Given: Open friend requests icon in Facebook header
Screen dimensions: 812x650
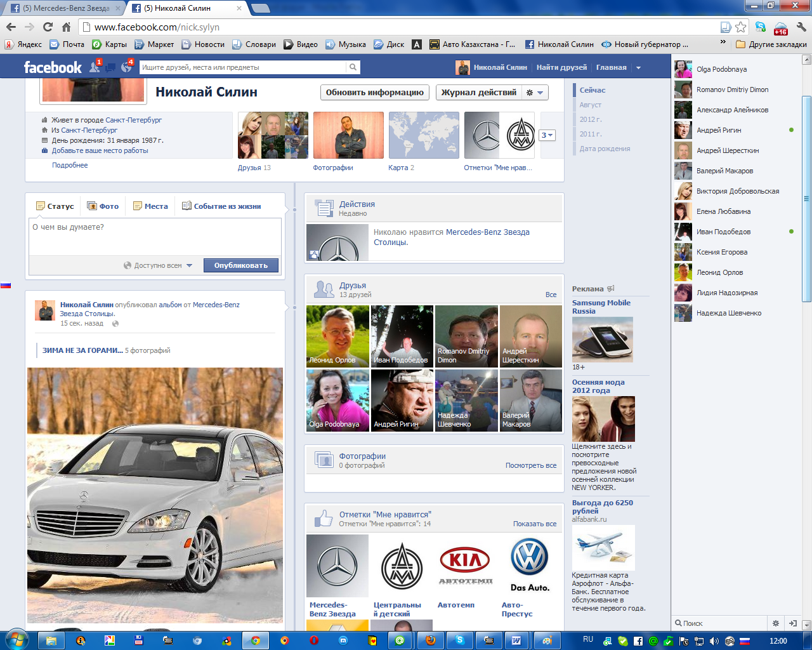Looking at the screenshot, I should [x=95, y=67].
